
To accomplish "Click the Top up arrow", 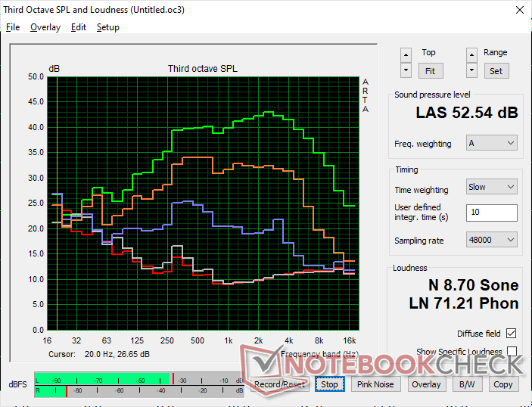I will click(406, 55).
